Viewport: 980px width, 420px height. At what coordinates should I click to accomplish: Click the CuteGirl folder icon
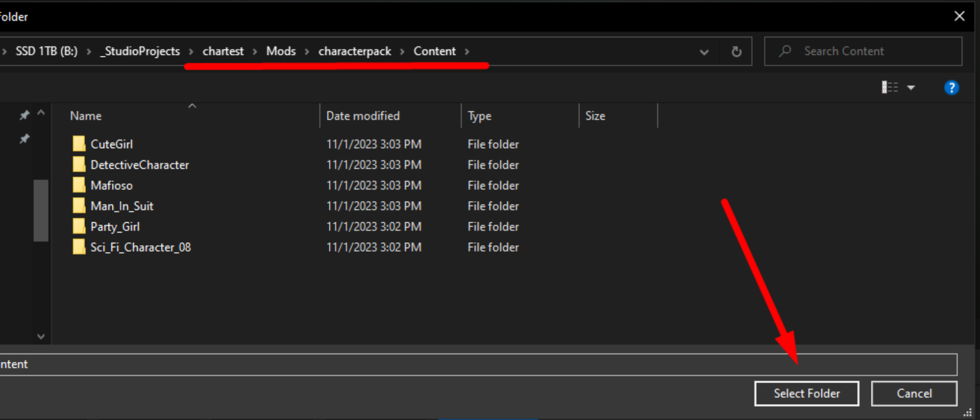[x=79, y=144]
